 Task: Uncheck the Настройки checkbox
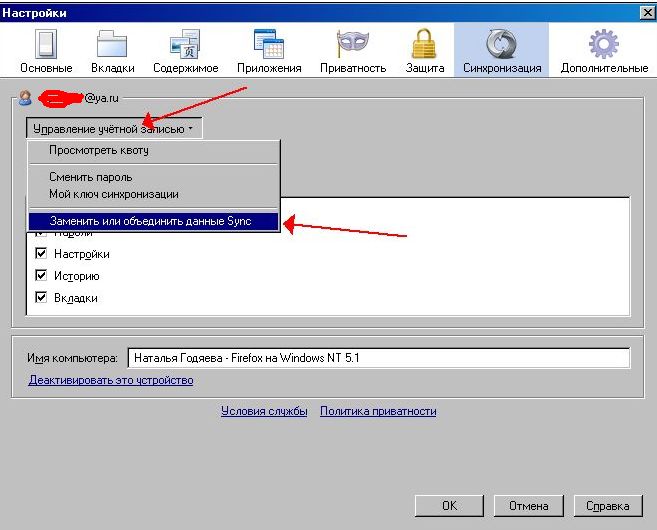(x=41, y=253)
